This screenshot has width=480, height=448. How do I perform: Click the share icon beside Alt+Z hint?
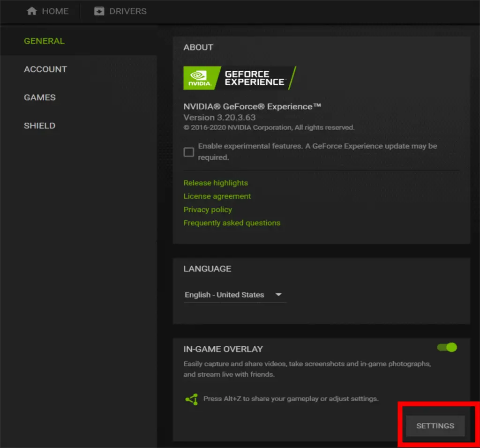tap(192, 399)
